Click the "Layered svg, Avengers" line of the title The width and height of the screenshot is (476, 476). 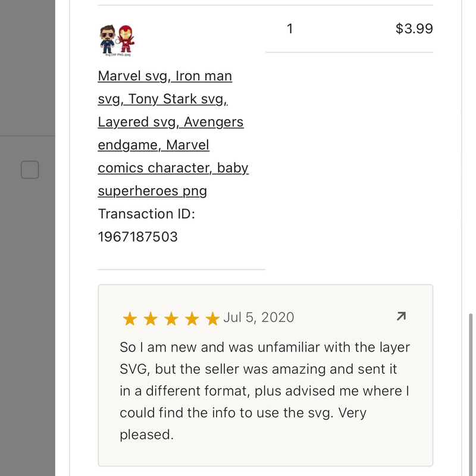tap(171, 122)
